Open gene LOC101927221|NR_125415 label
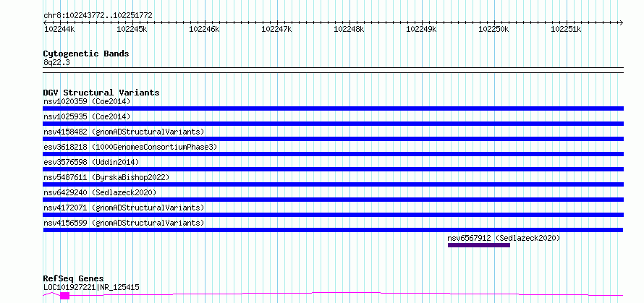644x303 pixels. coord(91,287)
